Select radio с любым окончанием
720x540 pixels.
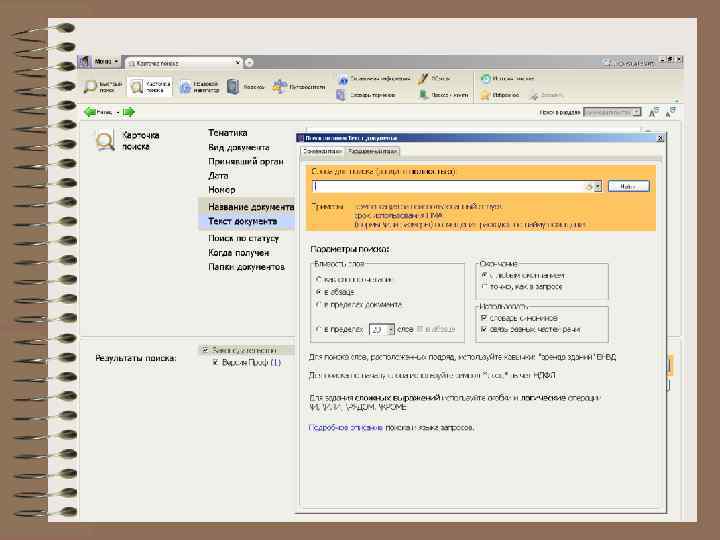(484, 275)
